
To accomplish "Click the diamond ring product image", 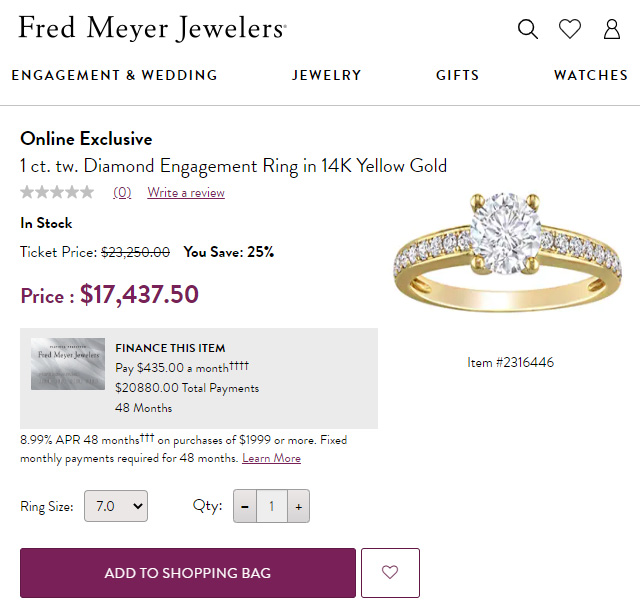I will click(x=510, y=260).
